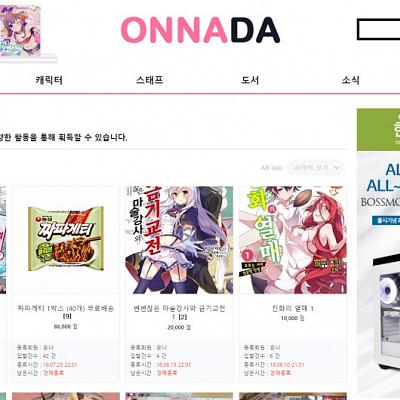The width and height of the screenshot is (400, 400).
Task: Expand the 40개씩 보기 dropdown
Action: (x=316, y=168)
